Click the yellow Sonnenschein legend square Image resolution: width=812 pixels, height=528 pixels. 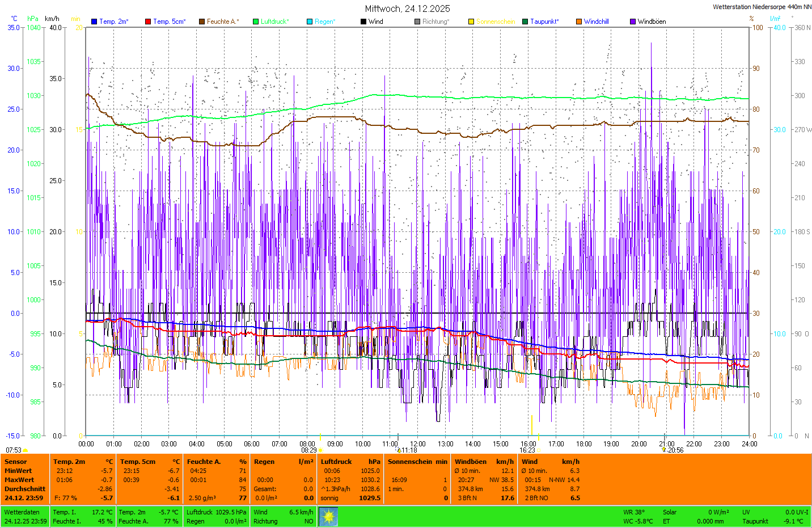471,22
